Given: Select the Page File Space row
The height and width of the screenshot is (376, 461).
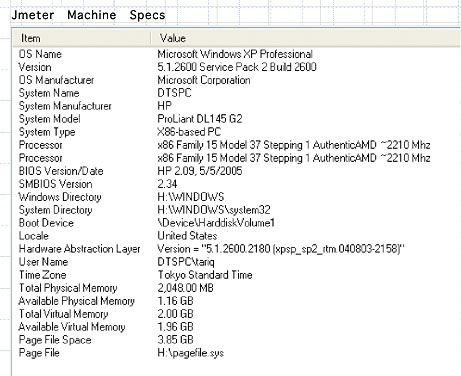Looking at the screenshot, I should [x=237, y=340].
